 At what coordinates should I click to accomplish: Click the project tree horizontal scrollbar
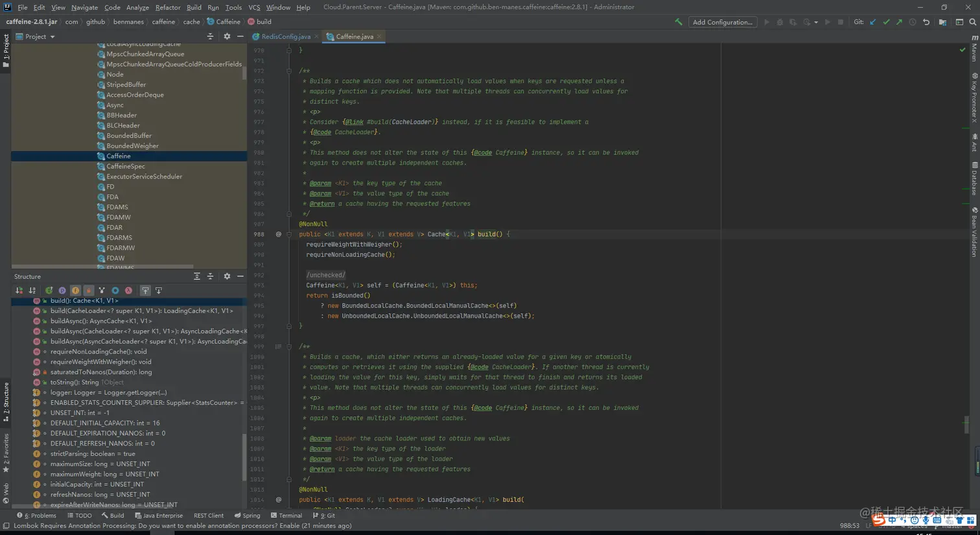click(x=102, y=266)
